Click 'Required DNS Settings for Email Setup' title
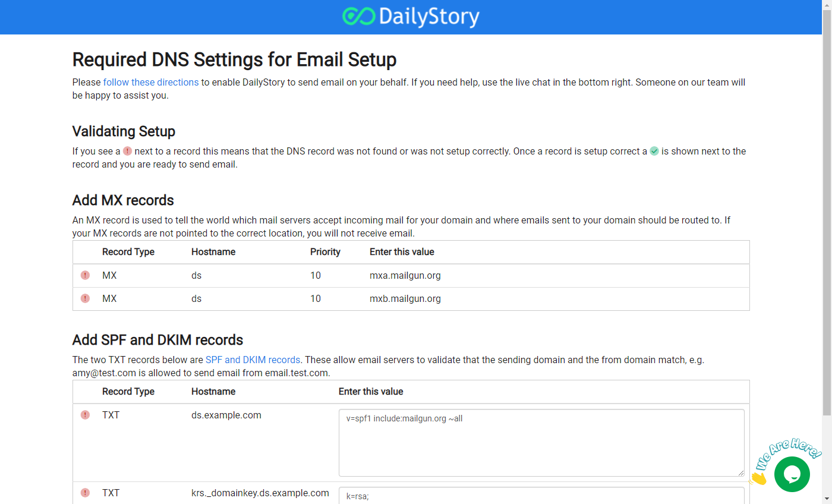832x504 pixels. point(234,59)
